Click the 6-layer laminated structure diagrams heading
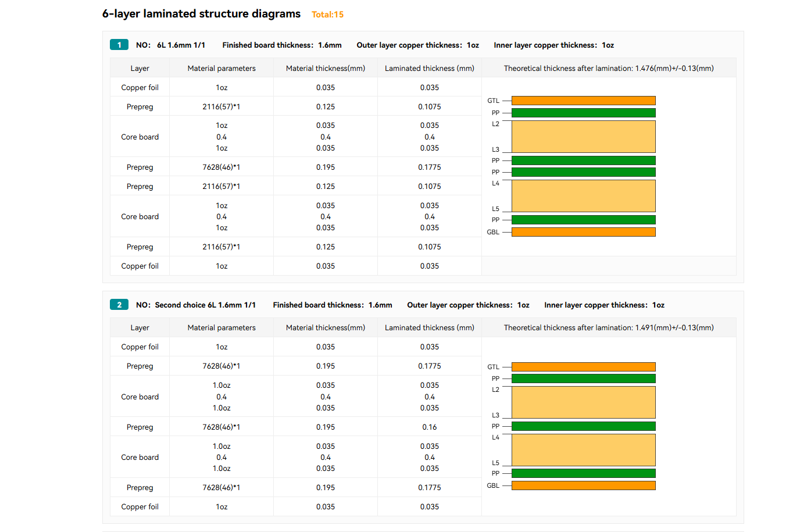This screenshot has height=532, width=793. [x=201, y=14]
